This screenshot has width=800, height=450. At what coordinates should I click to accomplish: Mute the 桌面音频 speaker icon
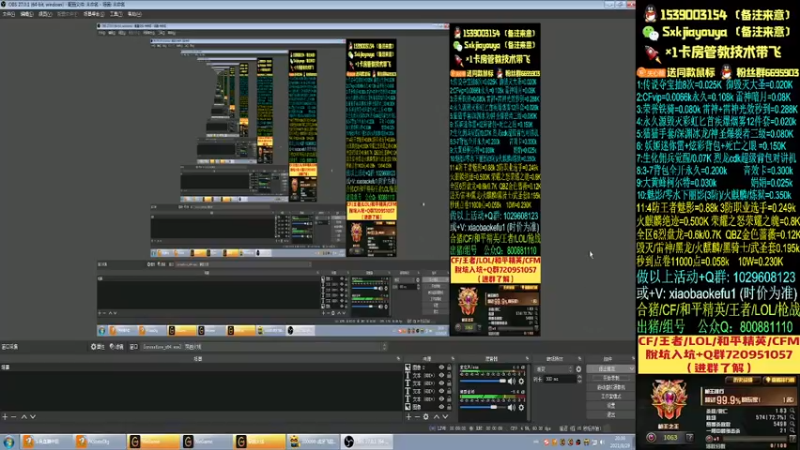512,407
